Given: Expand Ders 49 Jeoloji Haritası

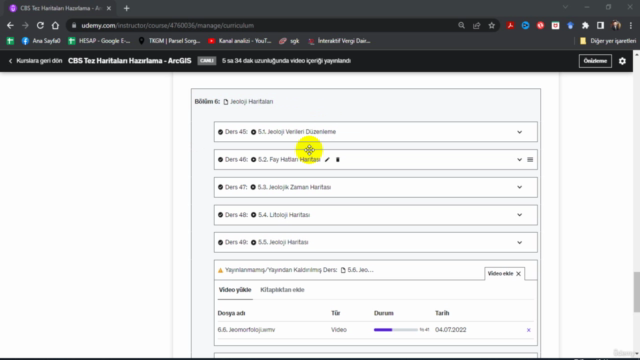Looking at the screenshot, I should click(x=519, y=242).
